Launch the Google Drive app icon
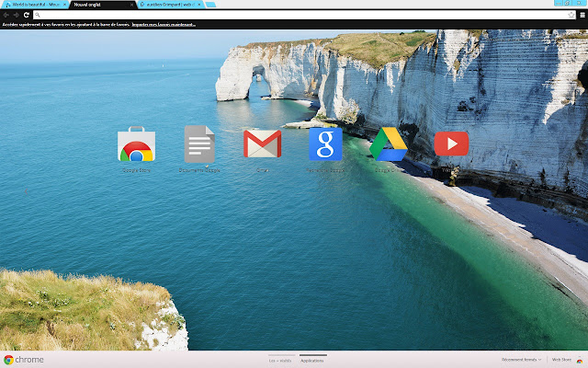This screenshot has height=368, width=588. click(x=389, y=144)
